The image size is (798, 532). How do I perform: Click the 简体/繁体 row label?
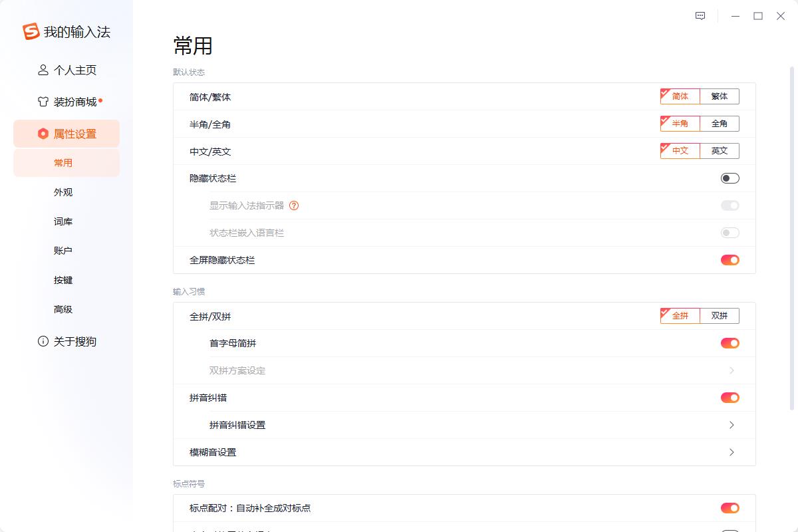tap(210, 97)
